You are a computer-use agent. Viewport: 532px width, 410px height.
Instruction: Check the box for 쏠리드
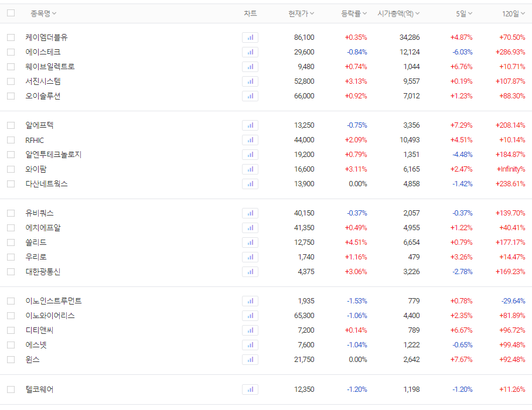pyautogui.click(x=11, y=242)
